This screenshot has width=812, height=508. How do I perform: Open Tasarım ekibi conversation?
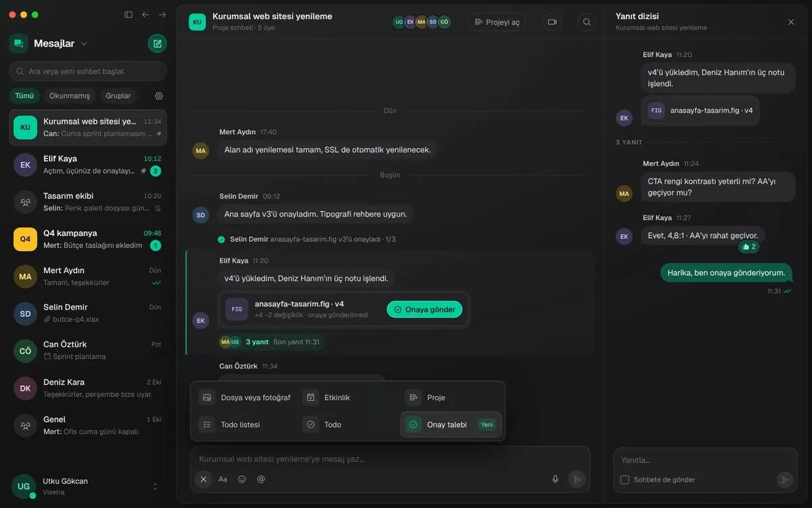(x=88, y=202)
